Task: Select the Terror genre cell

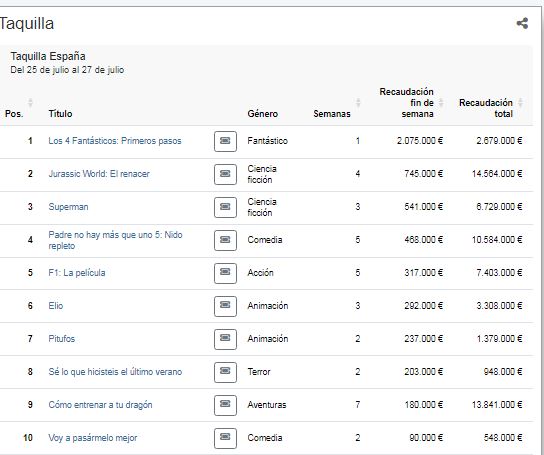Action: [259, 372]
